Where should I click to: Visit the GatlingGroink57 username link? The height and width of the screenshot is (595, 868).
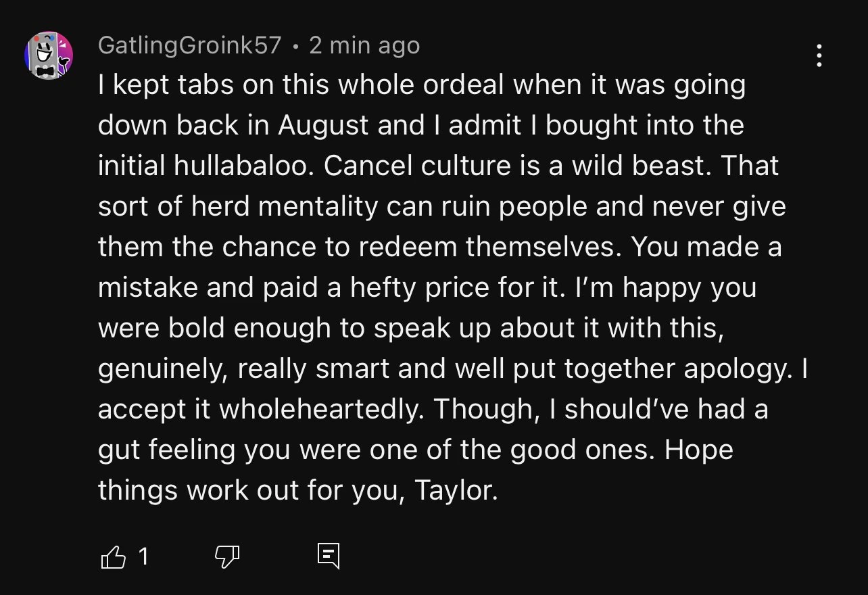tap(189, 45)
